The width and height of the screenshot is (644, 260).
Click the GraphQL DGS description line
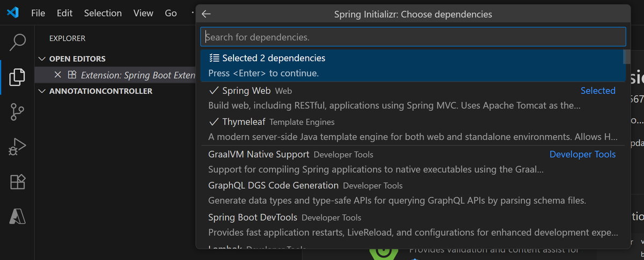tap(397, 200)
